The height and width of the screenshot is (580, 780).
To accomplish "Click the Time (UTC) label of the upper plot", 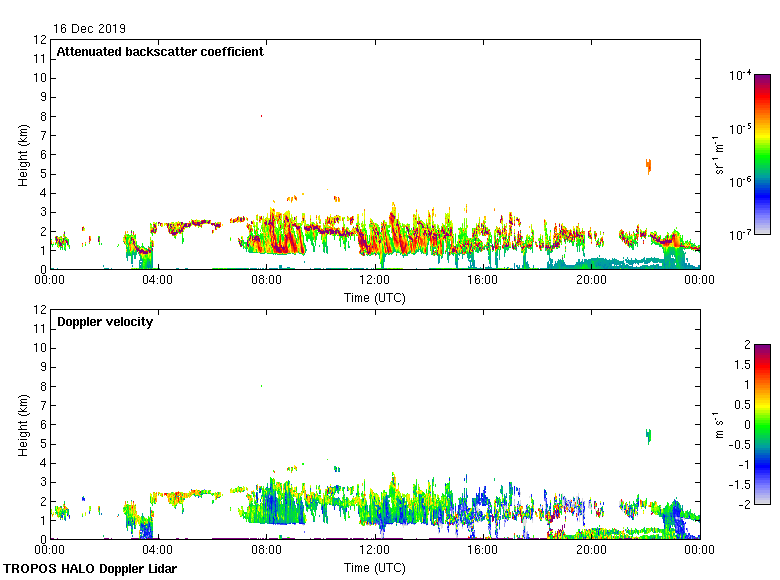I will [x=375, y=297].
